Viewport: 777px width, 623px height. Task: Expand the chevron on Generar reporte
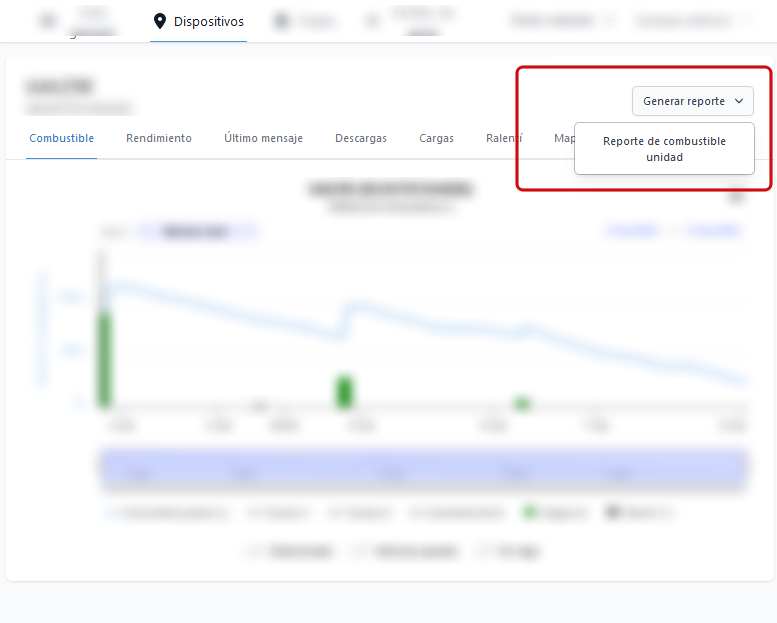pyautogui.click(x=739, y=101)
